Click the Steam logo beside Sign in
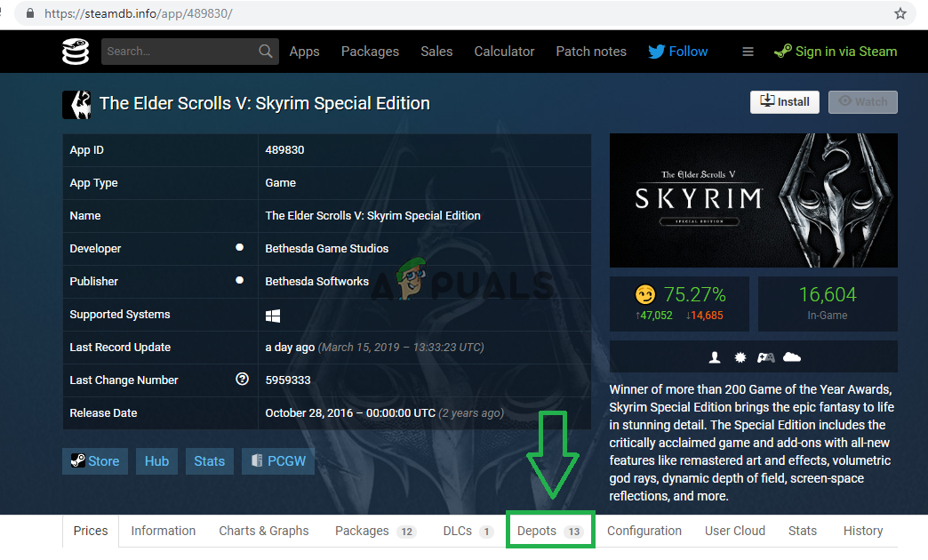Screen dimensions: 928x560 (x=782, y=52)
